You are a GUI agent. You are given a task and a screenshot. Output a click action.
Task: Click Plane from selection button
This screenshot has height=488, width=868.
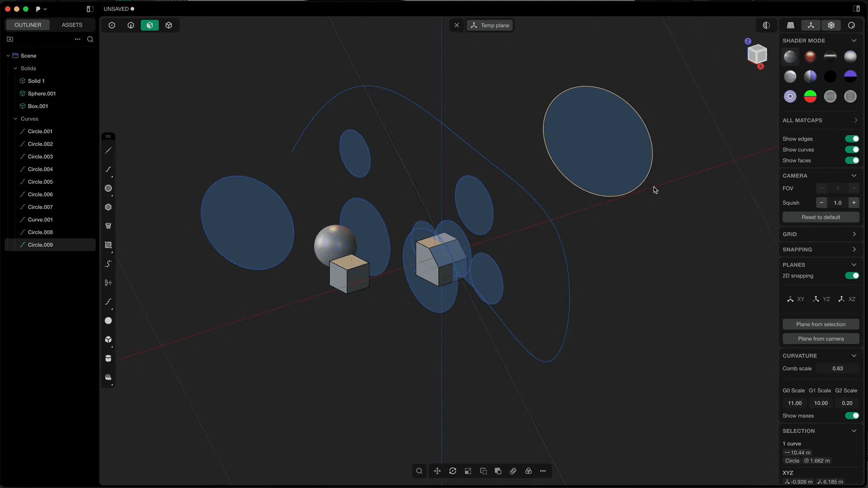point(821,324)
